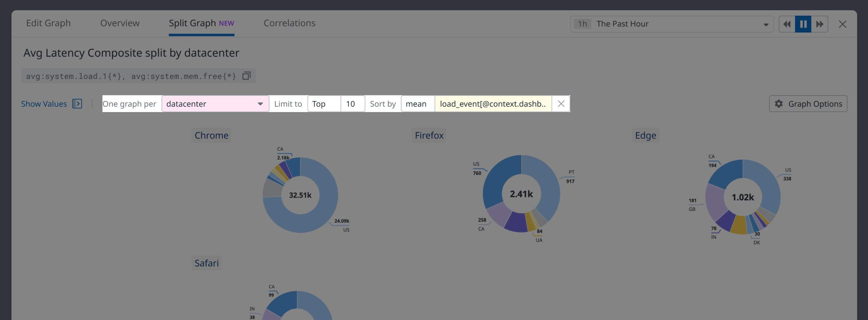Expand the datacenter split dropdown
This screenshot has width=868, height=320.
pyautogui.click(x=215, y=104)
